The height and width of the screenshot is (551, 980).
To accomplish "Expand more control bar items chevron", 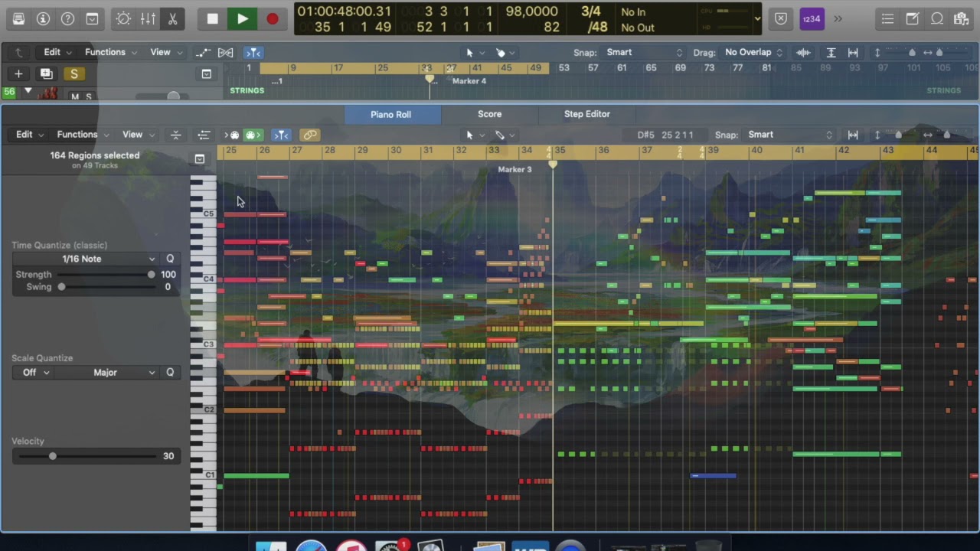I will coord(838,18).
